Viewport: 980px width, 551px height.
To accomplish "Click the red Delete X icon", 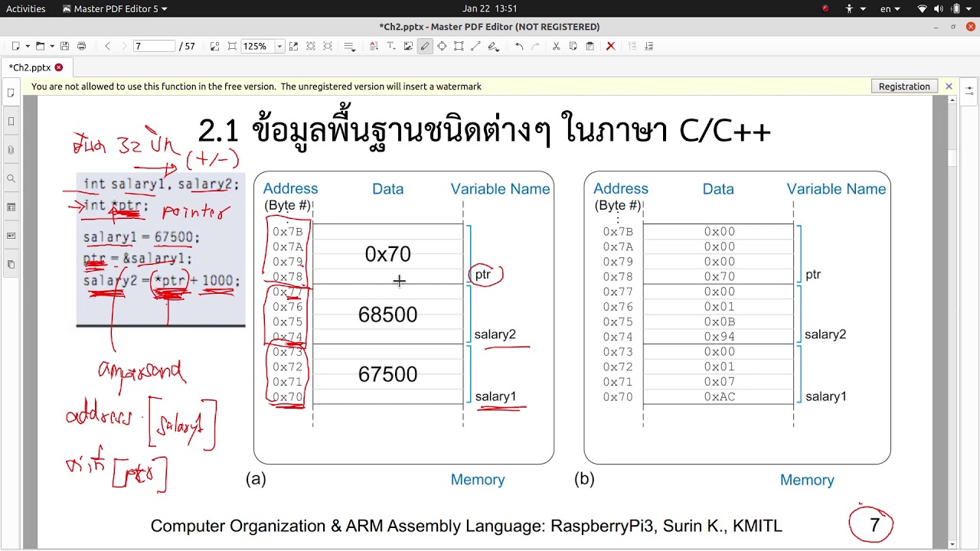I will click(610, 46).
